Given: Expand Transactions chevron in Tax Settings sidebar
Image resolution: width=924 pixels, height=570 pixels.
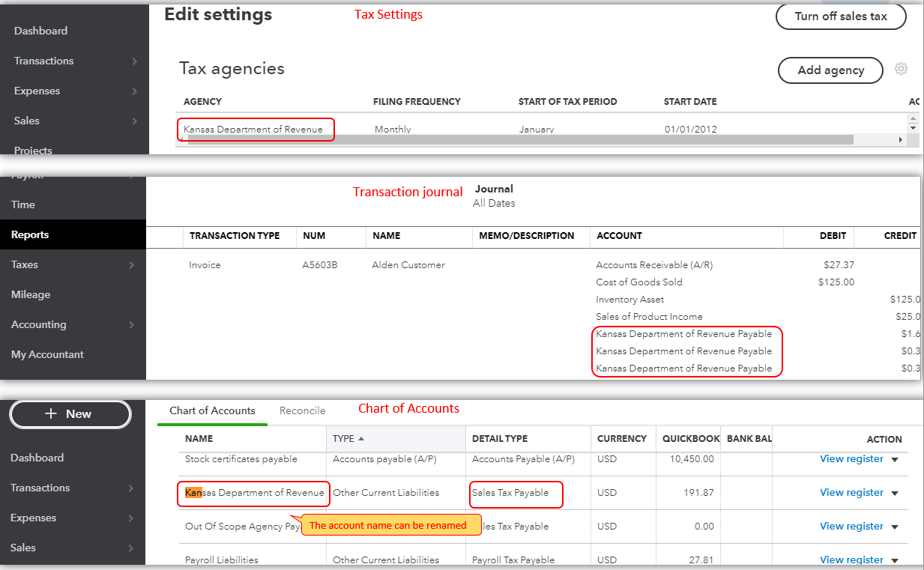Looking at the screenshot, I should 134,61.
